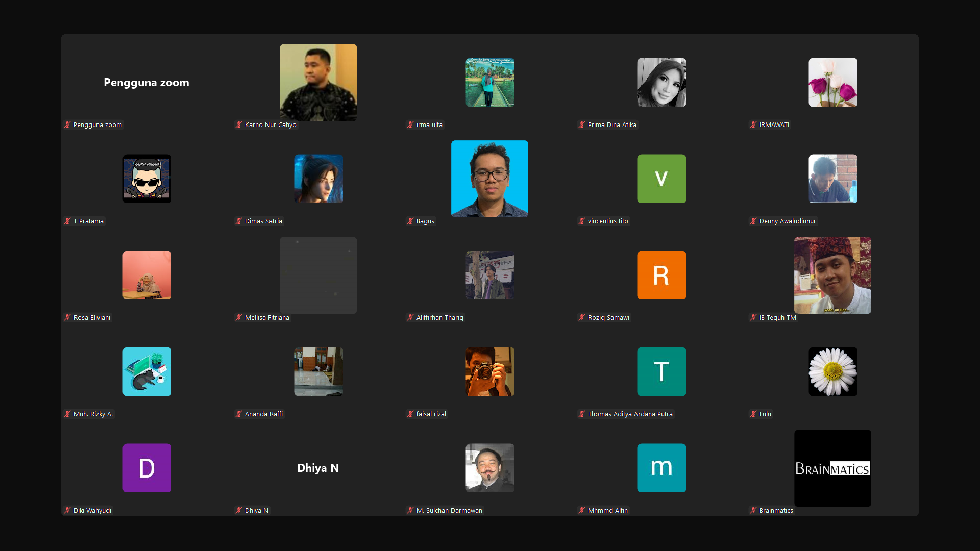The width and height of the screenshot is (980, 551).
Task: Select the purple D avatar of Diki Wahyudi
Action: coord(147,468)
